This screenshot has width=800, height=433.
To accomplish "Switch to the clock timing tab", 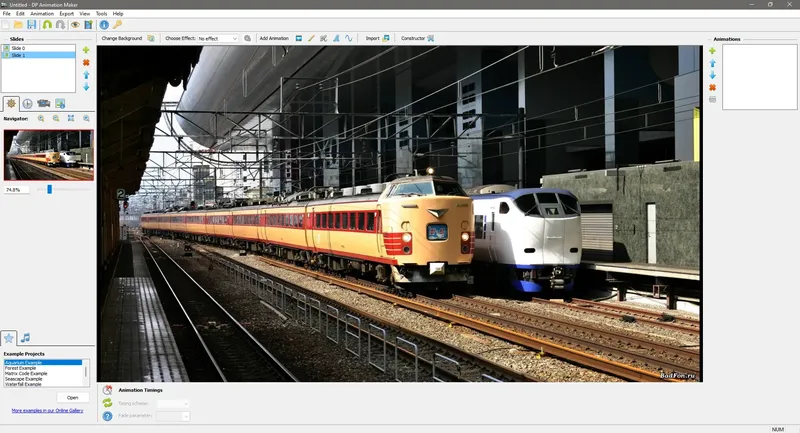I will point(27,104).
